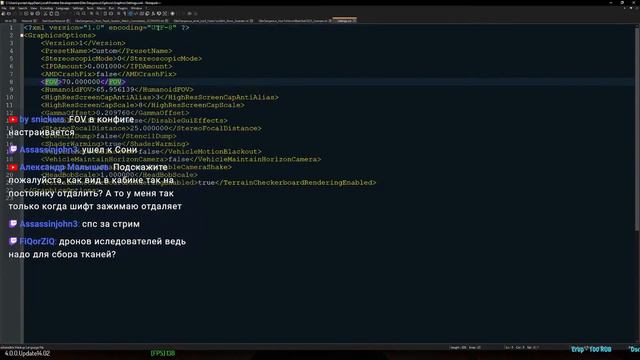Click the Open file toolbar icon
Screen dimensions: 640x360
(9, 13)
